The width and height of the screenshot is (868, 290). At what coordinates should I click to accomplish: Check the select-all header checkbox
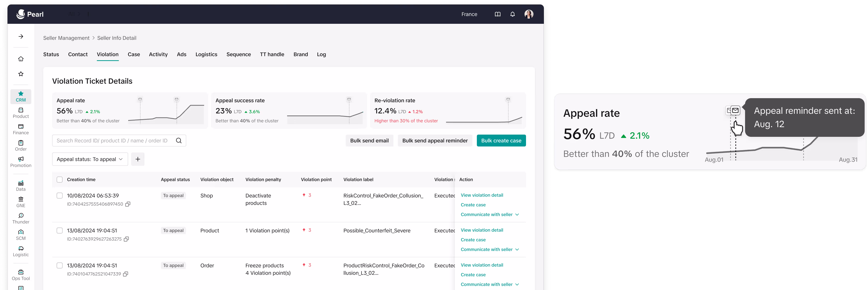[60, 180]
